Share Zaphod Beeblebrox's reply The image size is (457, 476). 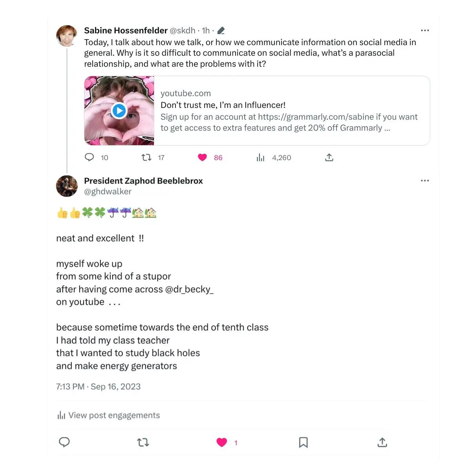(382, 443)
